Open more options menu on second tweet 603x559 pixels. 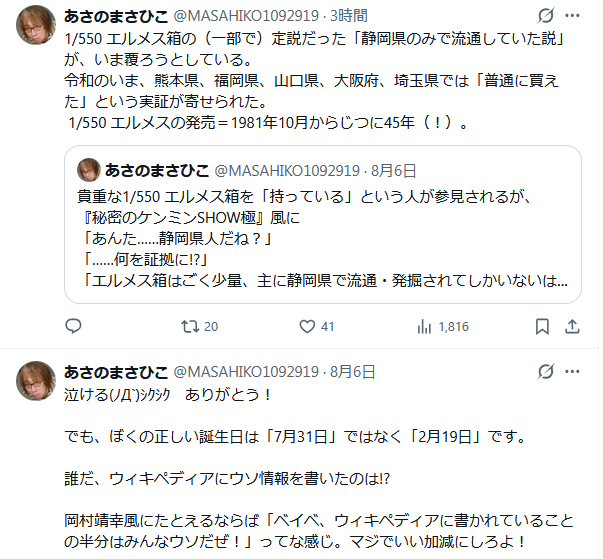coord(572,372)
